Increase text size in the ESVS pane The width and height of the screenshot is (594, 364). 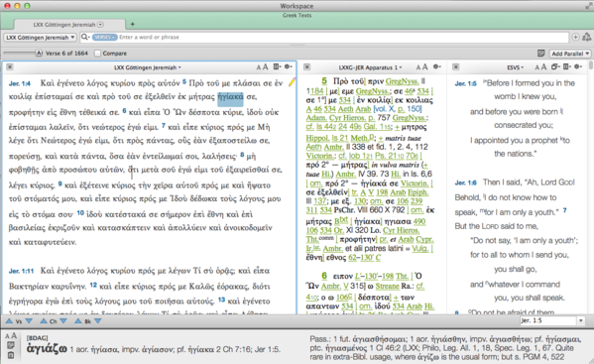click(543, 67)
